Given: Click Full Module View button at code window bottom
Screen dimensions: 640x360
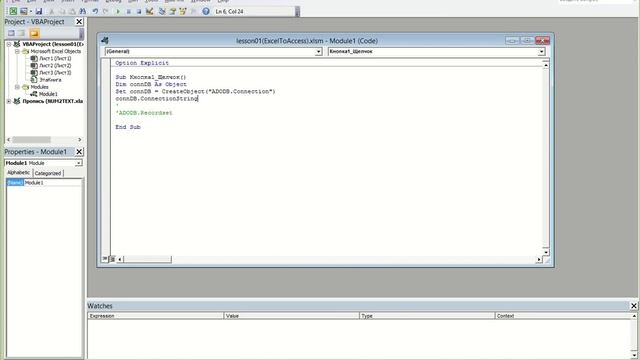Looking at the screenshot, I should click(x=112, y=259).
